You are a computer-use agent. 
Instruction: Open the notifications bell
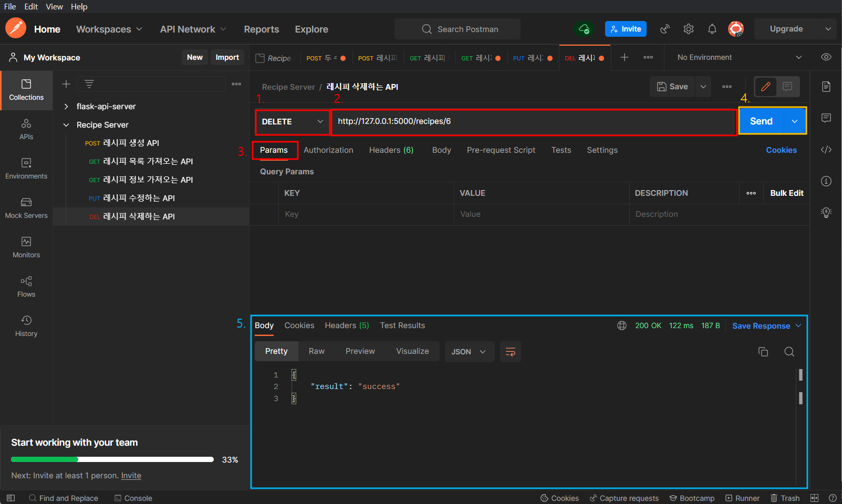[712, 29]
